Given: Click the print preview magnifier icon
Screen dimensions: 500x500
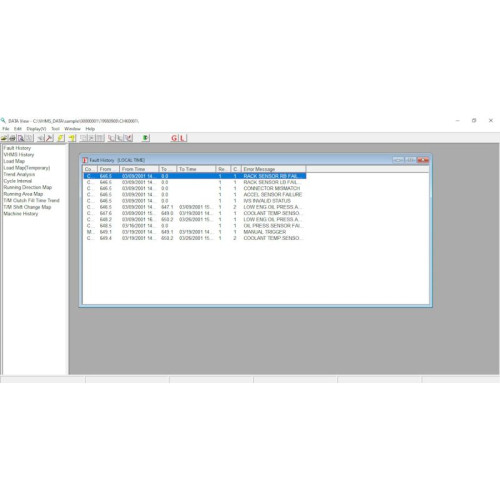Looking at the screenshot, I should click(x=21, y=138).
